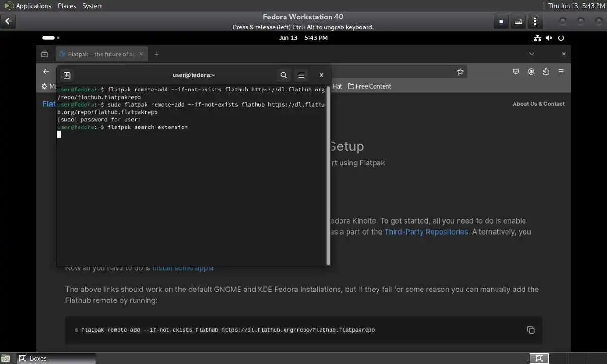Open a new Firefox tab

tap(157, 54)
